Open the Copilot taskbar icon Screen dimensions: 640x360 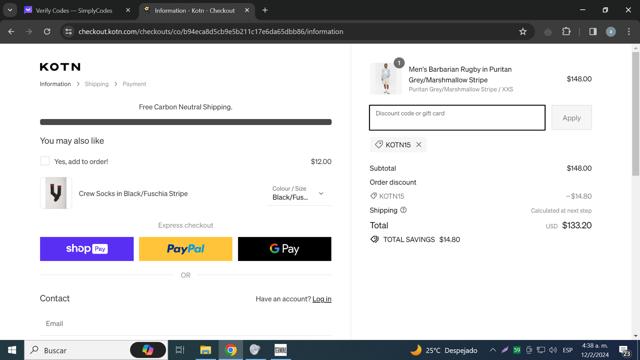point(148,350)
